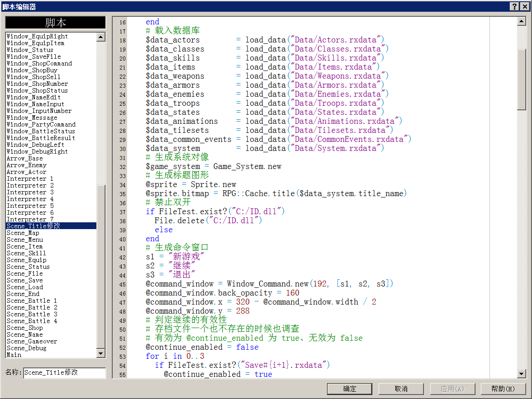Select the highlighted Scene_Title修改 script

pos(51,226)
